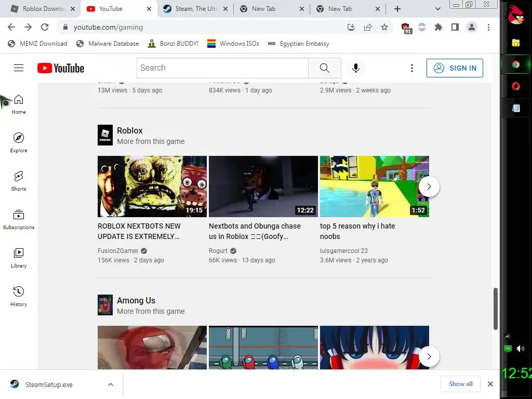532x399 pixels.
Task: Open a new browser tab
Action: (x=397, y=9)
